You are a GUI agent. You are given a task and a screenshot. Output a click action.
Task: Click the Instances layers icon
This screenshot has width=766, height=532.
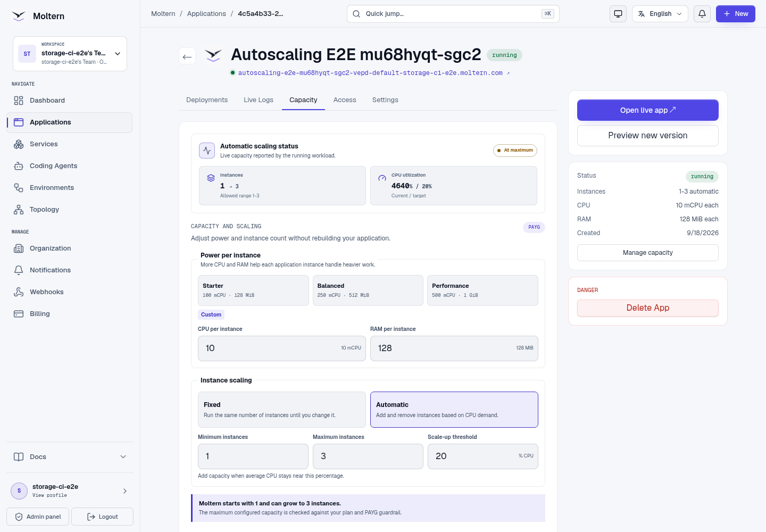coord(211,178)
